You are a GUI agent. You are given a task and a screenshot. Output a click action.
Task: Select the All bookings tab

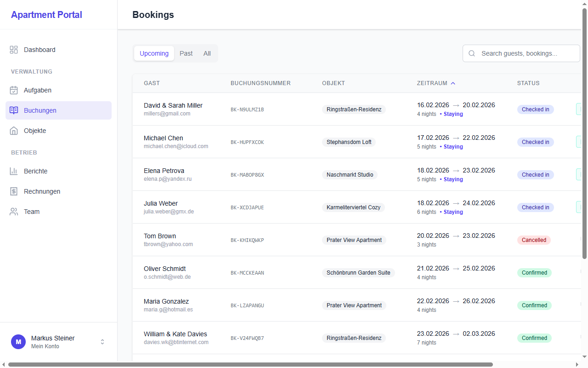[x=207, y=53]
